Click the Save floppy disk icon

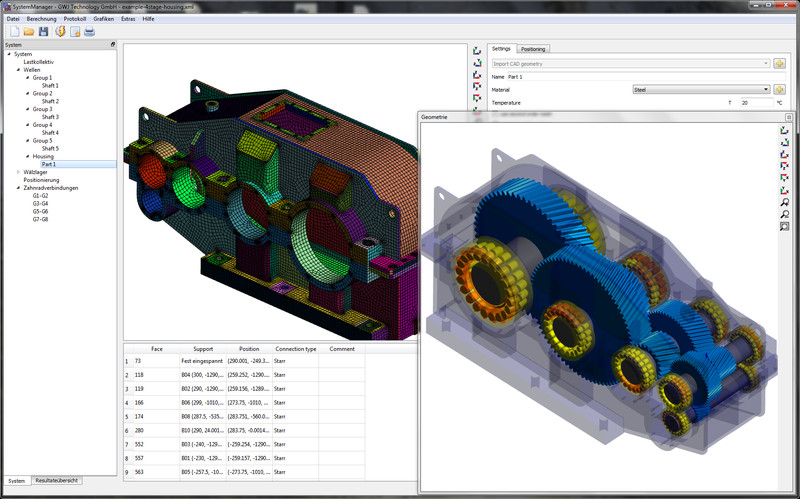(x=43, y=32)
